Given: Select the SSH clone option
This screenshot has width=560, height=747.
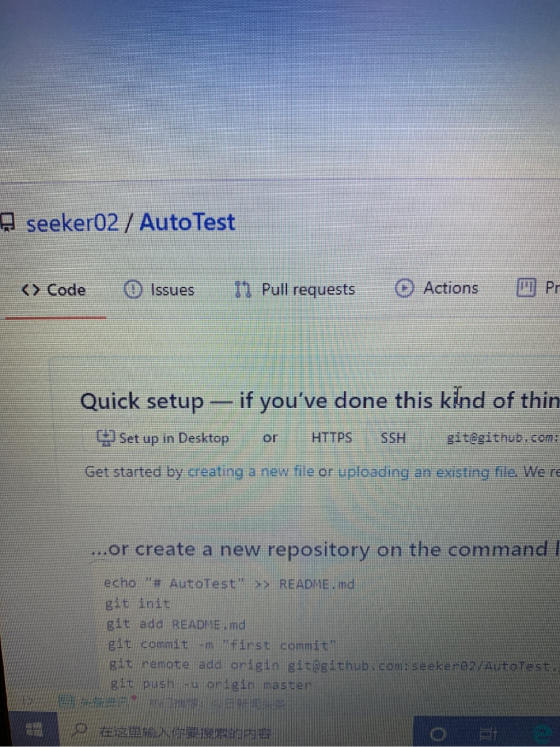Looking at the screenshot, I should [x=393, y=438].
